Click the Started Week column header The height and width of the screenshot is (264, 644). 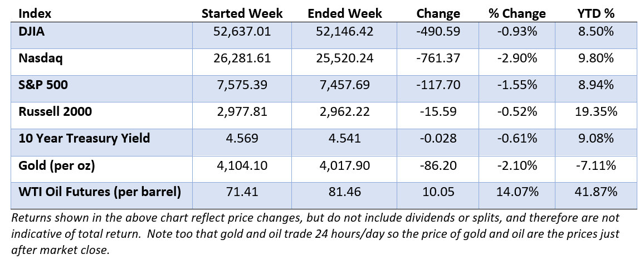[x=242, y=13]
